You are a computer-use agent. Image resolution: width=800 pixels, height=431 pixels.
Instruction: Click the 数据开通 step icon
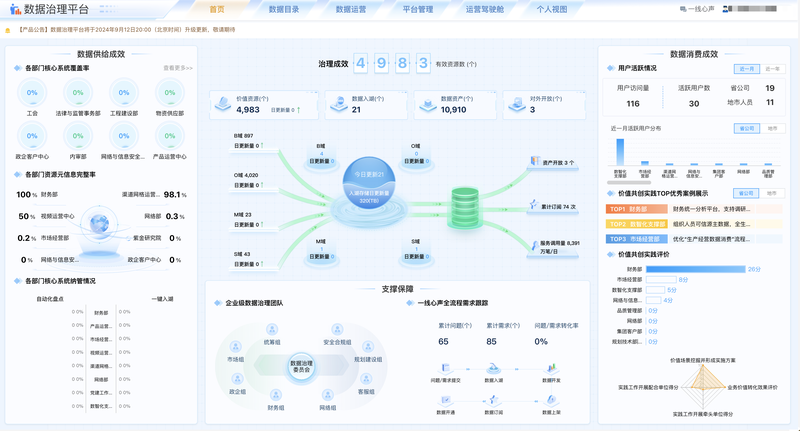click(x=445, y=400)
